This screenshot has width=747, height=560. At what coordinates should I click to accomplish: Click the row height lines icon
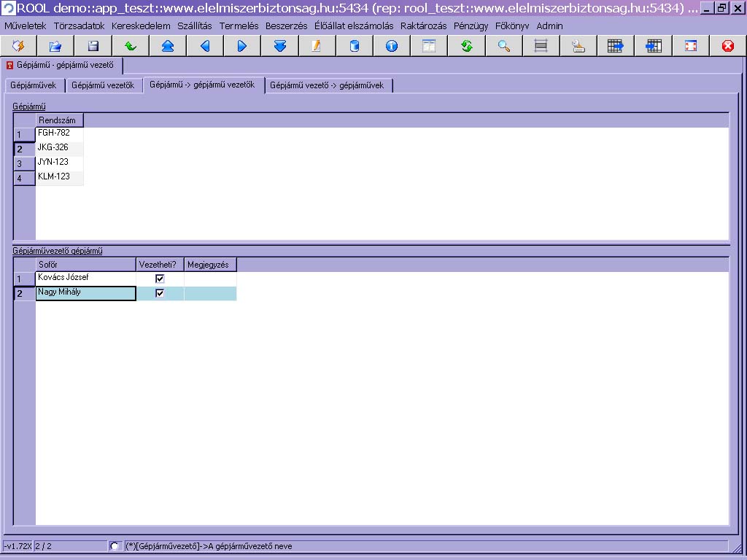point(541,46)
